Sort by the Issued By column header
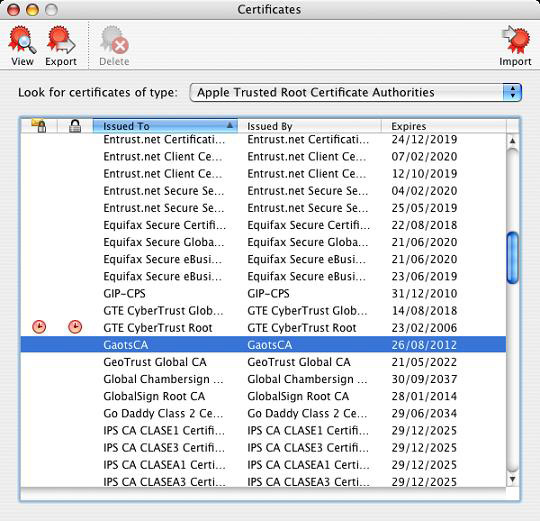 309,126
